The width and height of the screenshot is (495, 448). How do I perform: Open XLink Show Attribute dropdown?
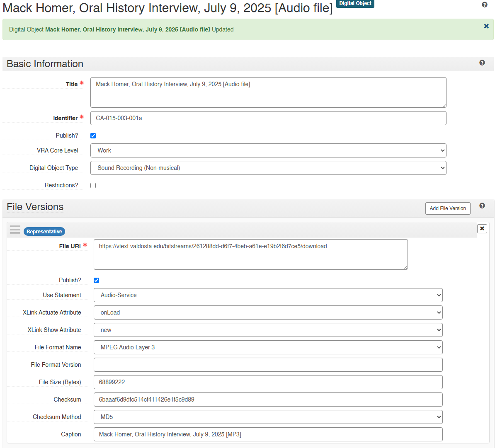click(268, 330)
